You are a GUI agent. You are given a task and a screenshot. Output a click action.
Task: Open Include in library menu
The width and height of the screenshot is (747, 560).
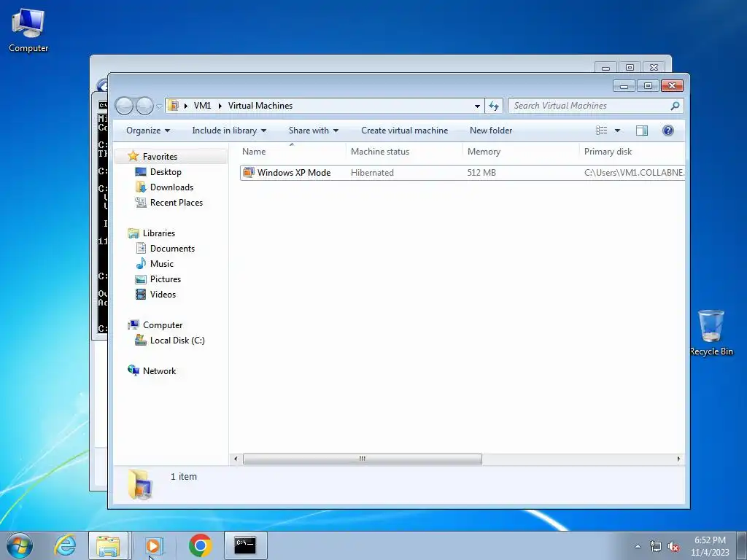[229, 131]
